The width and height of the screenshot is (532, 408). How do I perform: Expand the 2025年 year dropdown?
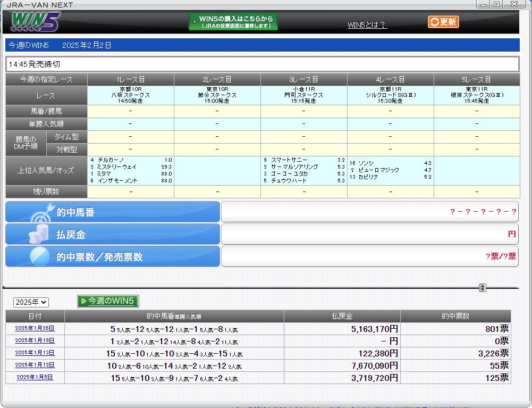pos(31,302)
